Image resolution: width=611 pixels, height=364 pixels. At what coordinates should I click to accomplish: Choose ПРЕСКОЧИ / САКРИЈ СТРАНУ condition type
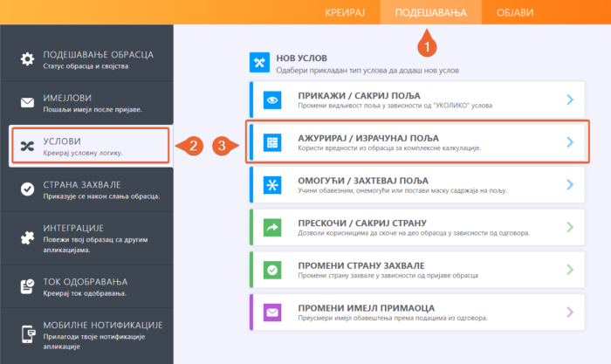pyautogui.click(x=417, y=227)
